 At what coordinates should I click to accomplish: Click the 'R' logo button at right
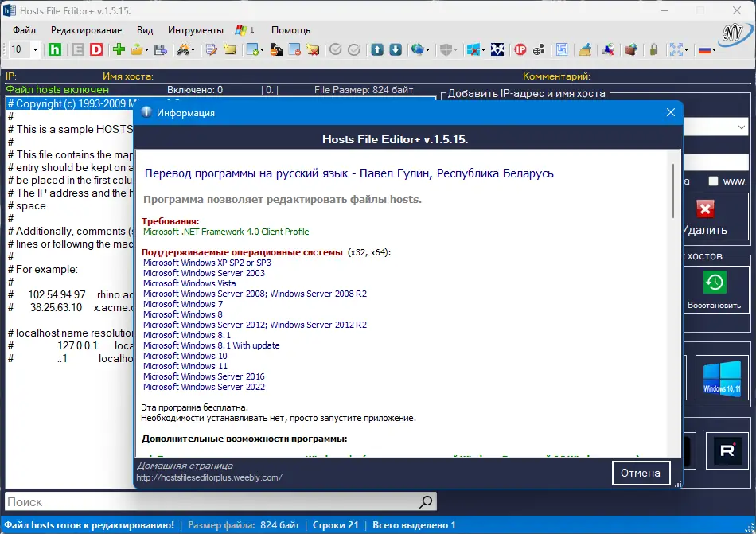[x=727, y=450]
